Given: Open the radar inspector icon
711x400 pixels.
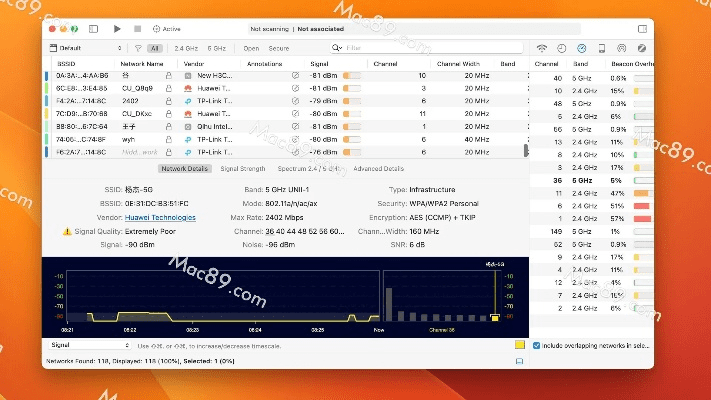Looking at the screenshot, I should (621, 48).
